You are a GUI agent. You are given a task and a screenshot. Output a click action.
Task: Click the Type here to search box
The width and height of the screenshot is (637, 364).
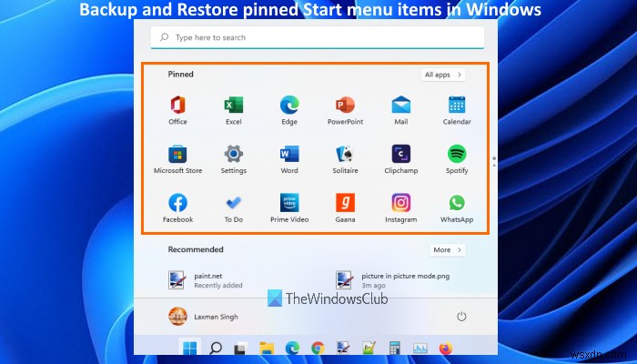[x=318, y=37]
